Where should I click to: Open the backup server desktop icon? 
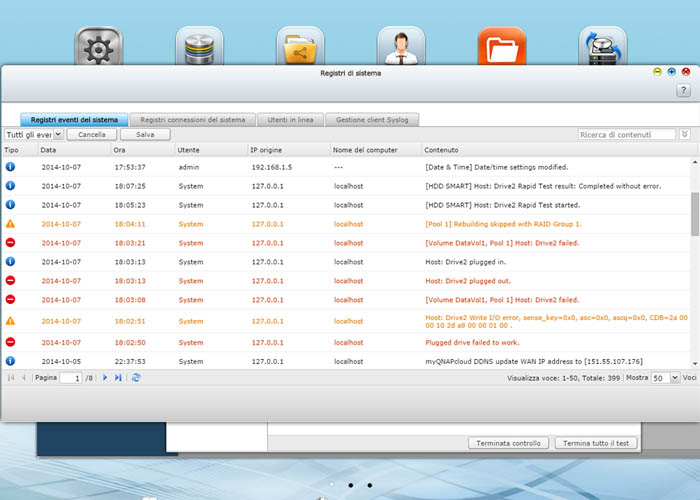[602, 47]
